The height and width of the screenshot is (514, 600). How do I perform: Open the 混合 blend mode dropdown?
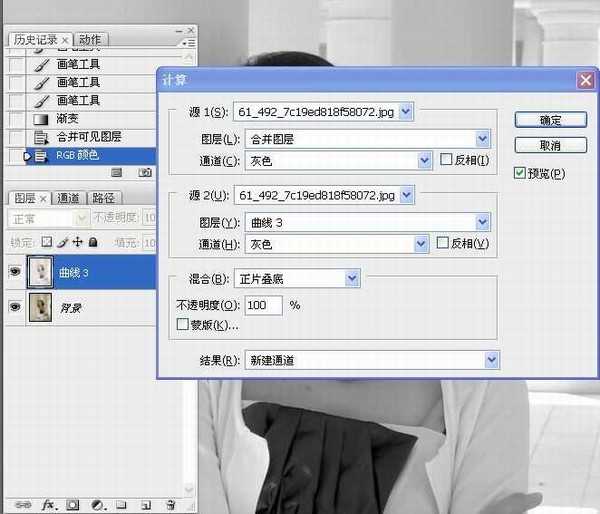(351, 277)
